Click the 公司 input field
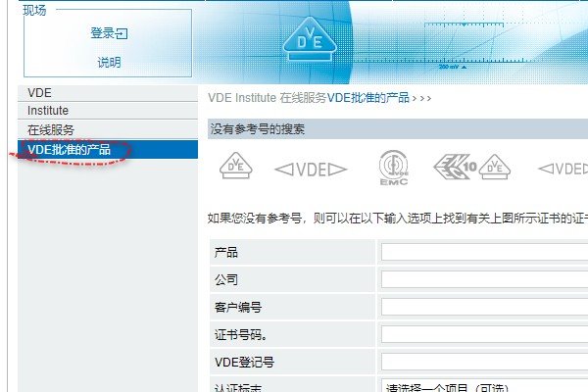The width and height of the screenshot is (588, 392). click(484, 279)
